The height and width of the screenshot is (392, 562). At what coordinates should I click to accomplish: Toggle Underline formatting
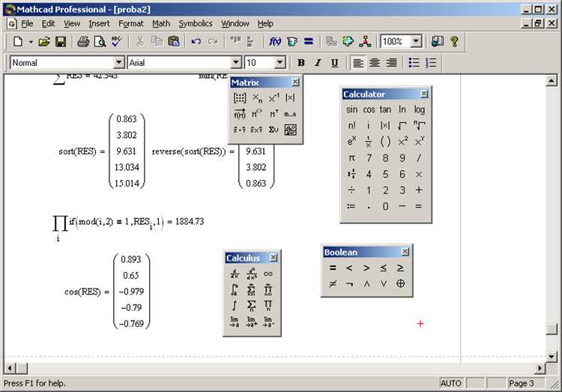pyautogui.click(x=334, y=63)
